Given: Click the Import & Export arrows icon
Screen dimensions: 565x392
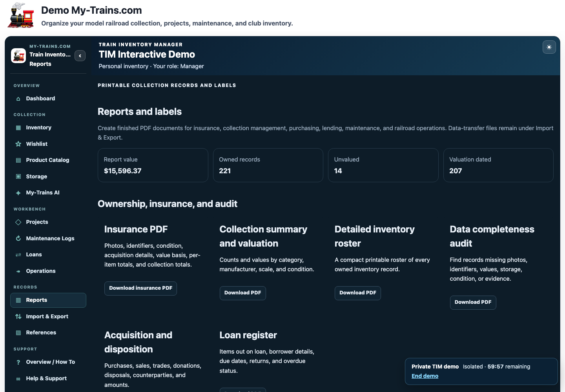Looking at the screenshot, I should point(18,316).
